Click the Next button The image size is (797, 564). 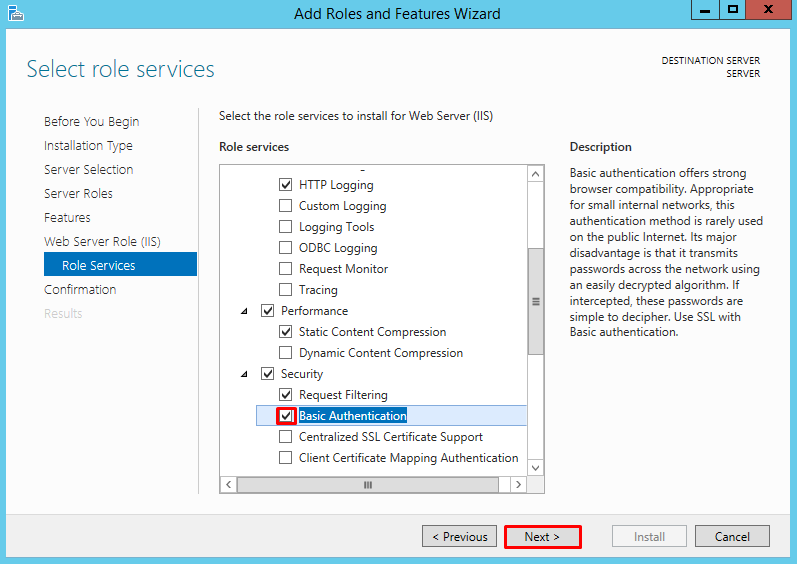tap(542, 537)
